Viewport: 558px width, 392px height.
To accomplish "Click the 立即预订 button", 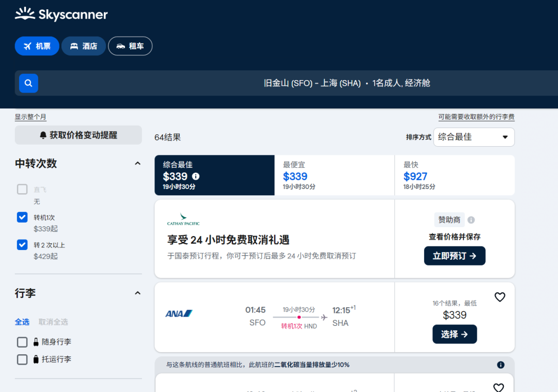I will pyautogui.click(x=454, y=256).
